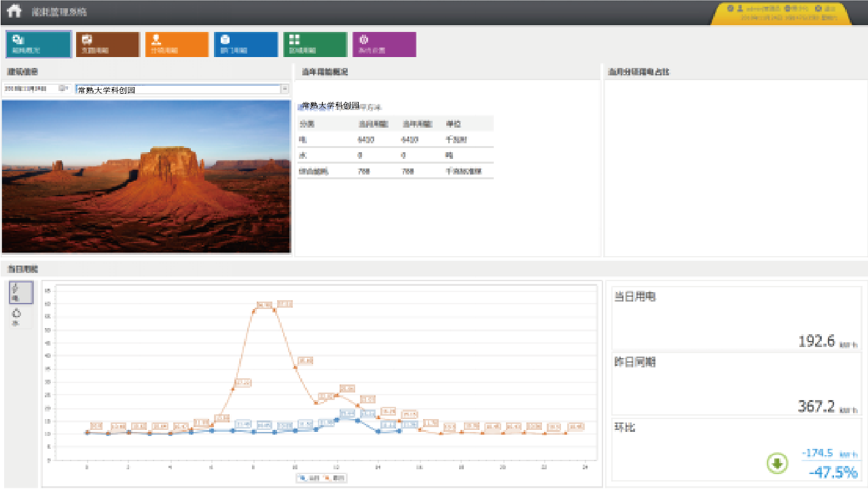Click the date input field

click(x=30, y=89)
